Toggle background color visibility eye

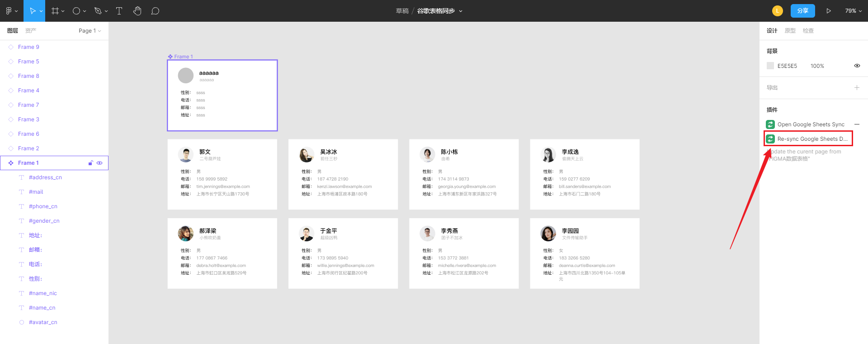tap(857, 66)
